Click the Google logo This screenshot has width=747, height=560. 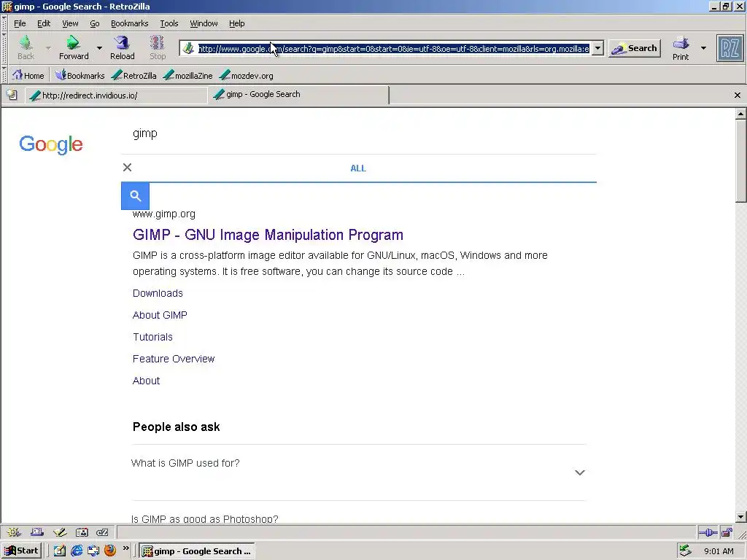coord(51,144)
